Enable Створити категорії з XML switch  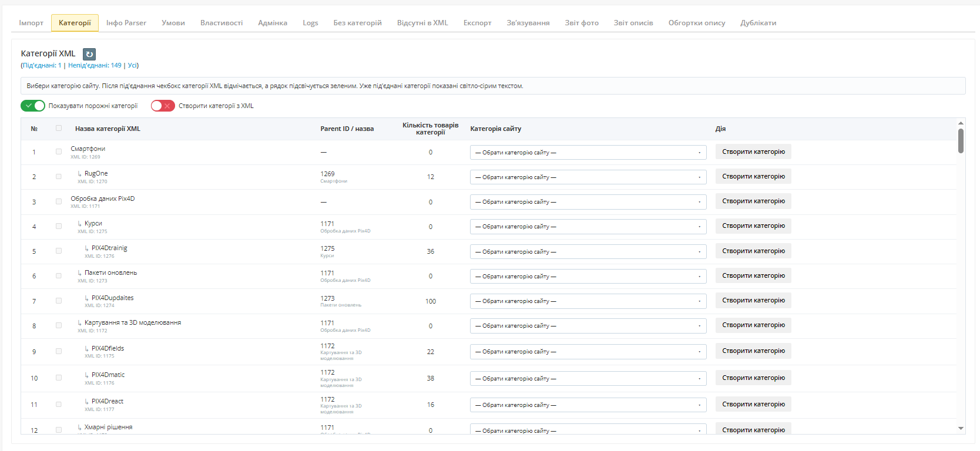coord(163,106)
